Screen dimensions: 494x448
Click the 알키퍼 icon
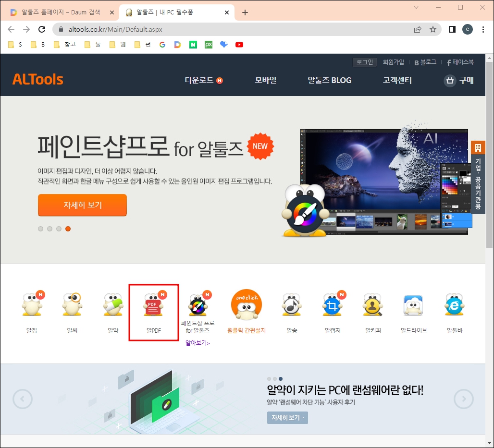pyautogui.click(x=372, y=305)
